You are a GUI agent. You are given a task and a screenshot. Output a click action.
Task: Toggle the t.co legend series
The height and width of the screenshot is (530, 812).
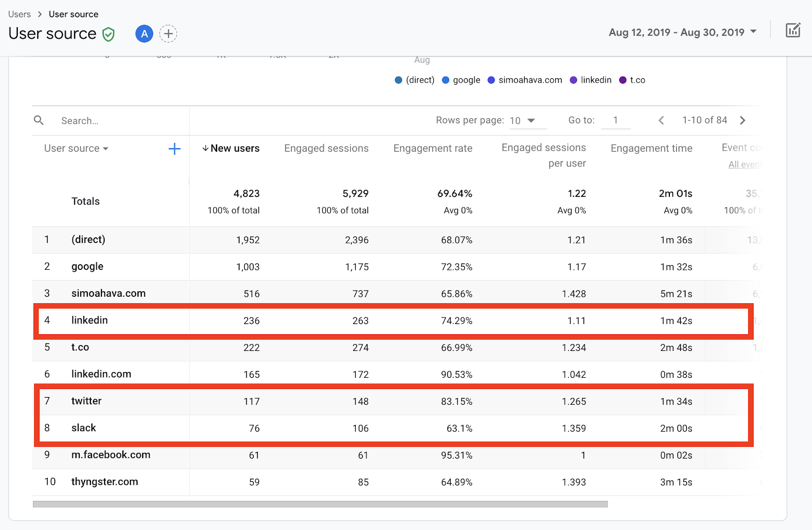point(632,80)
